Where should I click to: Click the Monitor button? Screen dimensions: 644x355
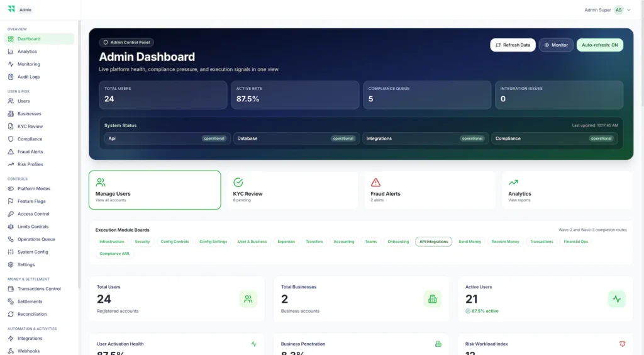[556, 45]
